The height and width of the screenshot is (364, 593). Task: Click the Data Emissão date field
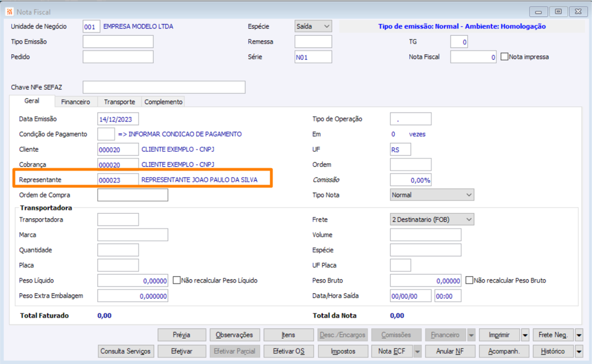tap(118, 119)
